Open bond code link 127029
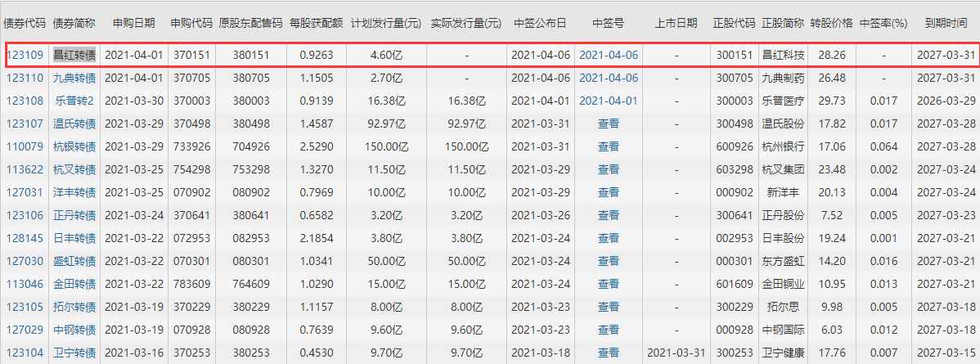Screen dimensions: 980x364 pyautogui.click(x=25, y=330)
